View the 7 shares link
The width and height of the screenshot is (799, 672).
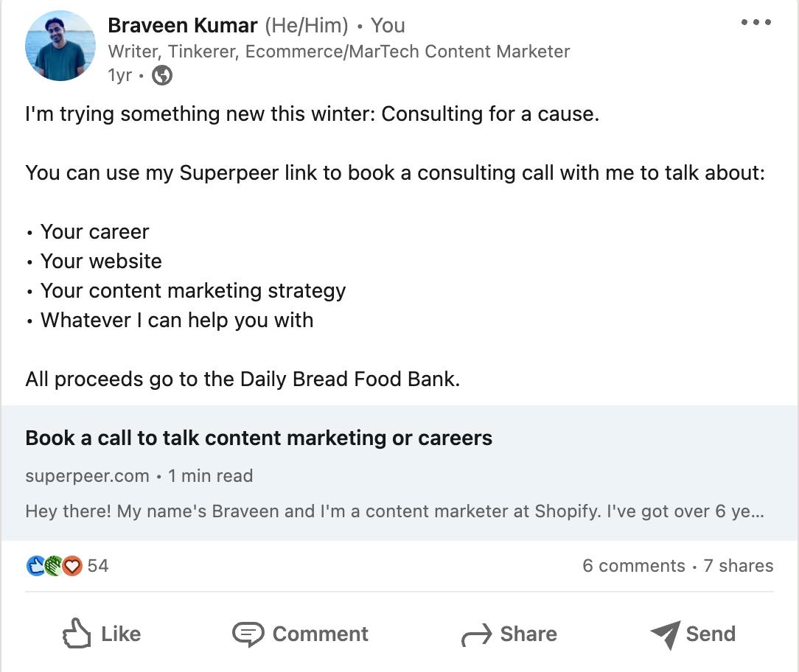point(738,566)
